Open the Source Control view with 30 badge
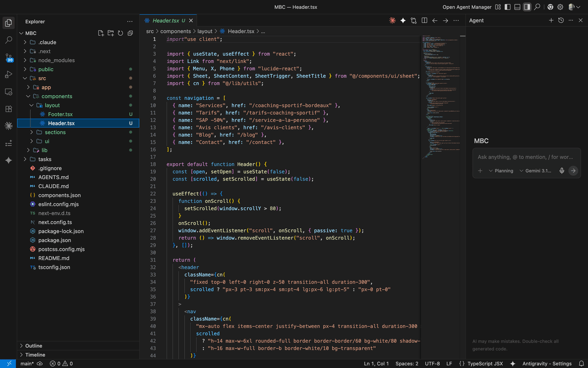Screen dimensions: 588x368 click(x=8, y=57)
